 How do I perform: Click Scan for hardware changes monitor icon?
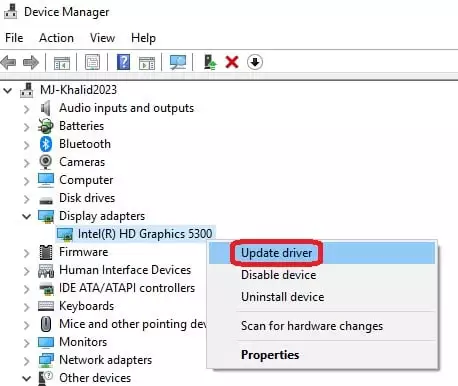(178, 62)
